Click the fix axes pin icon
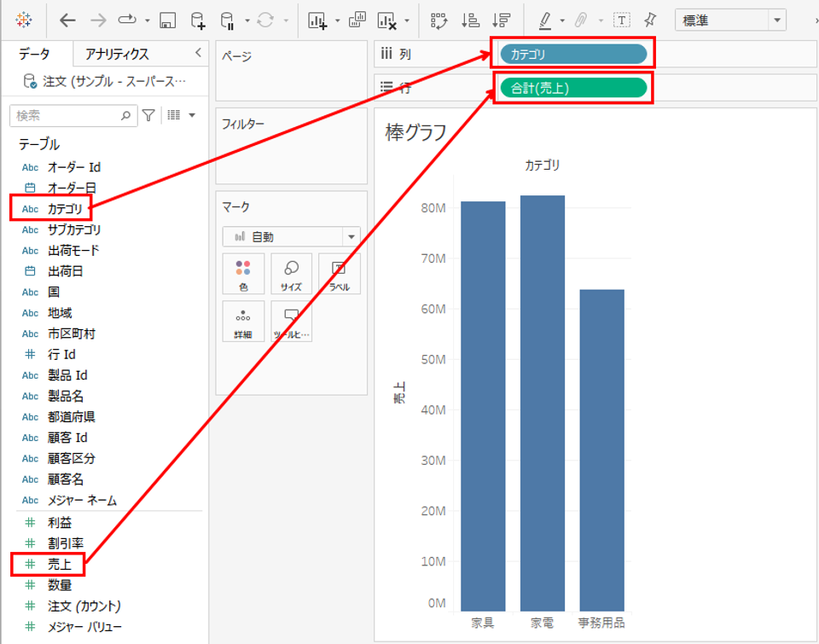The height and width of the screenshot is (644, 819). [x=650, y=20]
